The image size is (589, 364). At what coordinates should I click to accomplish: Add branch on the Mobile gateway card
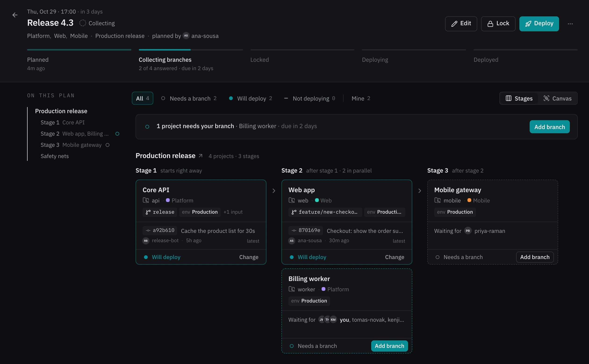[x=535, y=257]
